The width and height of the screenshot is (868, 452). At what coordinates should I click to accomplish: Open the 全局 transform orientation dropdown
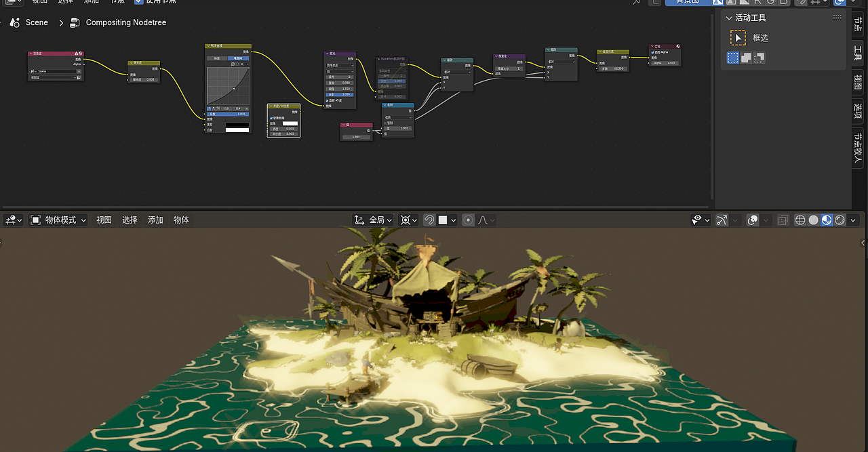tap(374, 220)
